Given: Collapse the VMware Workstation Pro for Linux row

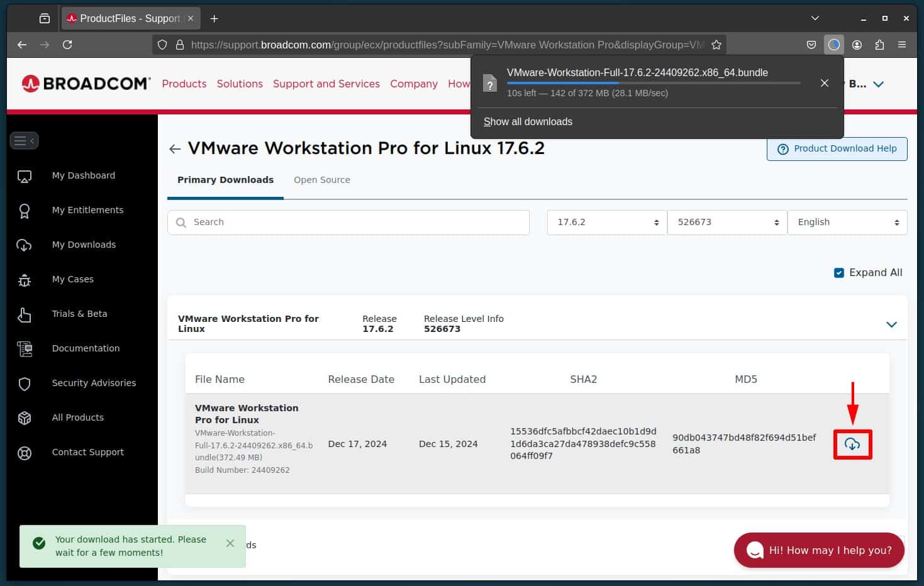Looking at the screenshot, I should click(x=891, y=324).
